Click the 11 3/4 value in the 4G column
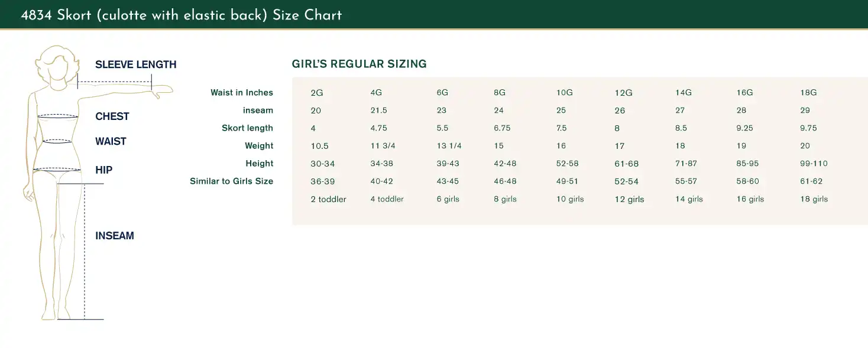This screenshot has width=868, height=348. (x=383, y=146)
